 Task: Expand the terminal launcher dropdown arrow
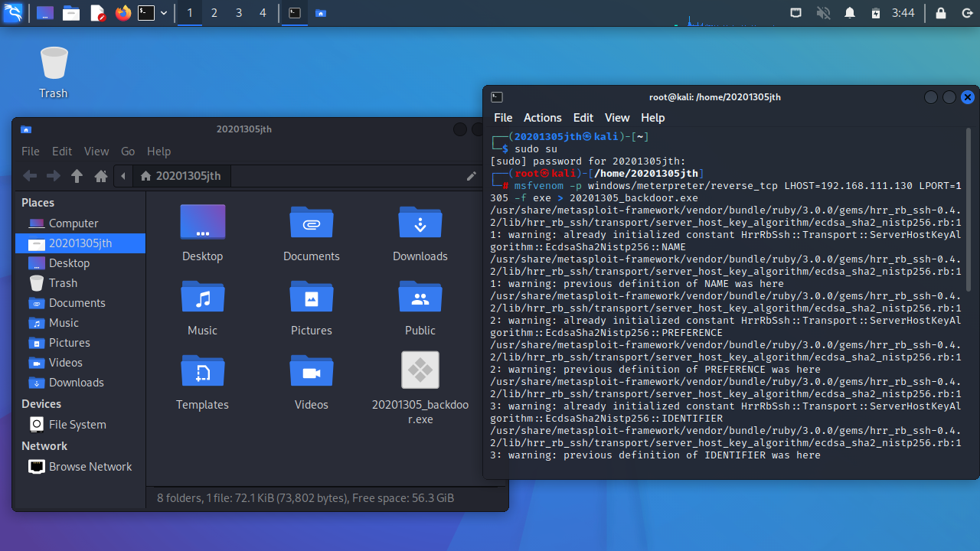(164, 13)
